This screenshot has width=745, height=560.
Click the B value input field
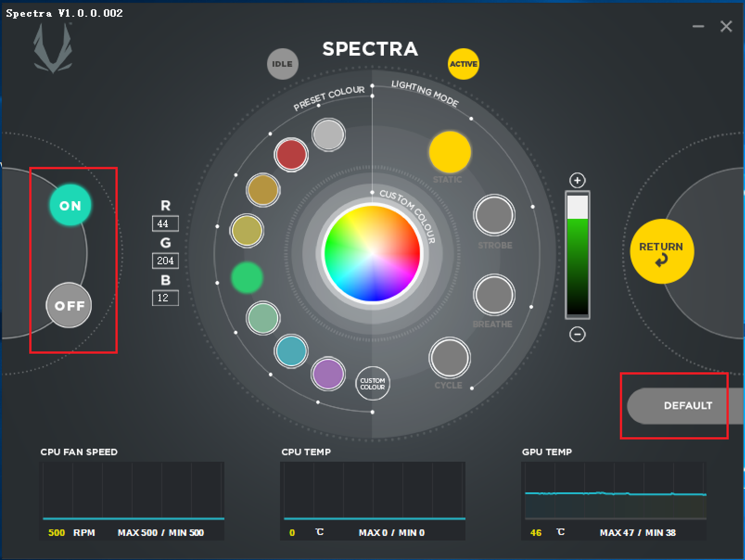point(166,298)
